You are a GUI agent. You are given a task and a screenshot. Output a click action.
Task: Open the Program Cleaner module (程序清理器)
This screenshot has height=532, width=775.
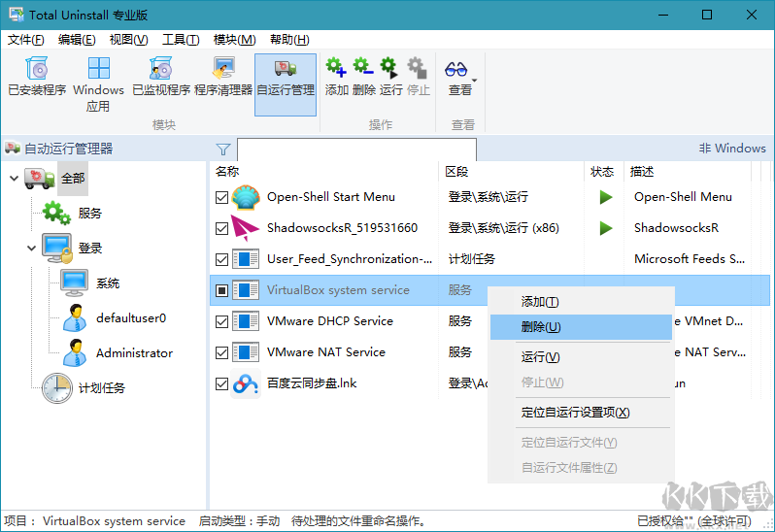[x=223, y=77]
